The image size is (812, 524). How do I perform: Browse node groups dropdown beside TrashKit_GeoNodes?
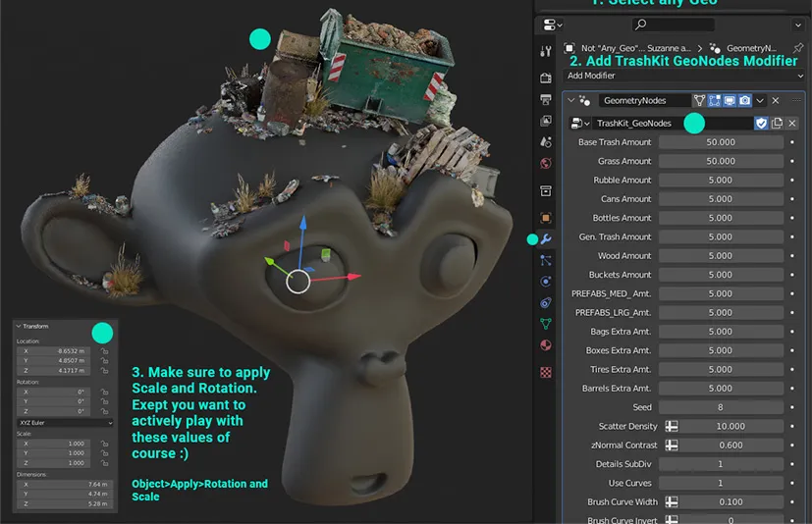coord(580,124)
